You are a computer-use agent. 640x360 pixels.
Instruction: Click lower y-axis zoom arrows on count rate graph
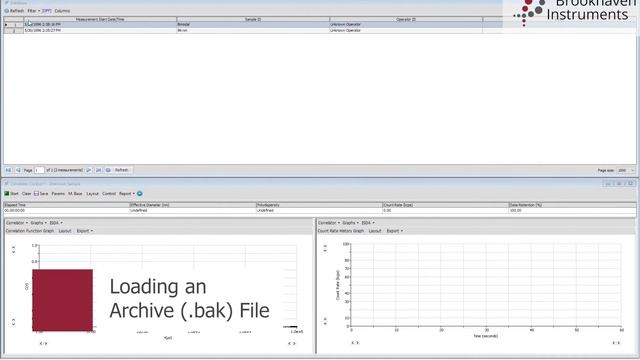[325, 321]
